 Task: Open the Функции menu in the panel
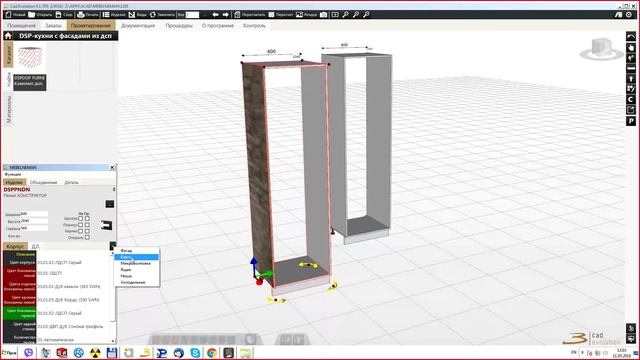[13, 174]
